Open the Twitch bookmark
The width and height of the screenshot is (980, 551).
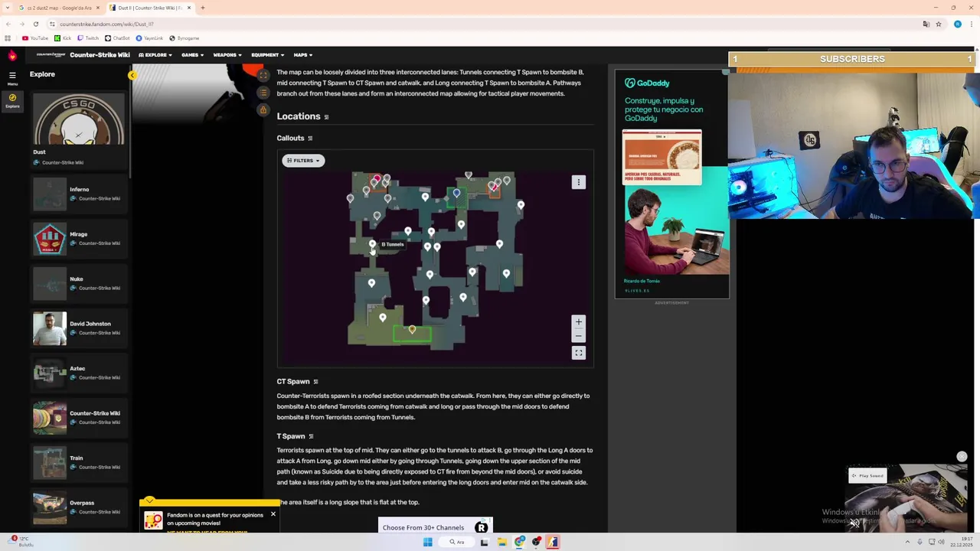click(x=88, y=38)
